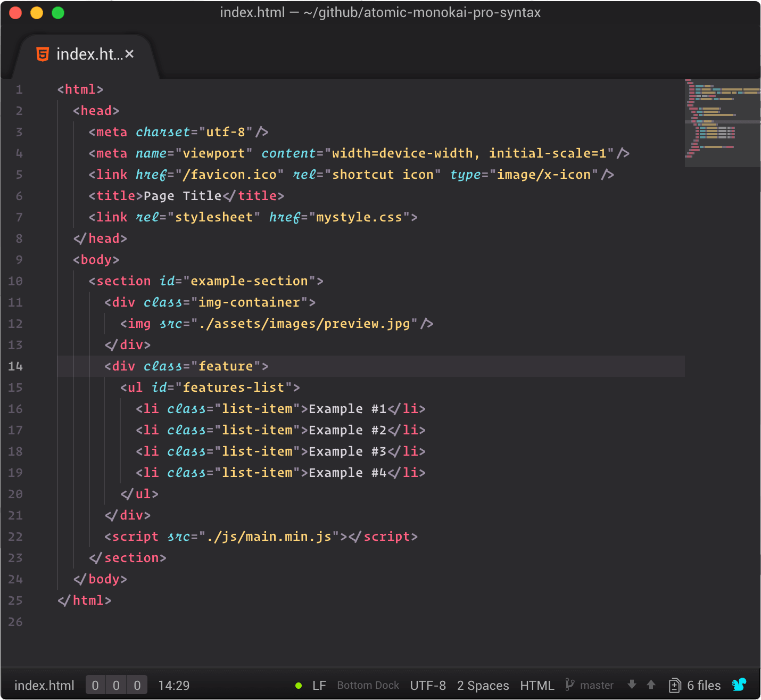Open the 2 Spaces indentation selector
This screenshot has width=761, height=700.
pyautogui.click(x=483, y=685)
